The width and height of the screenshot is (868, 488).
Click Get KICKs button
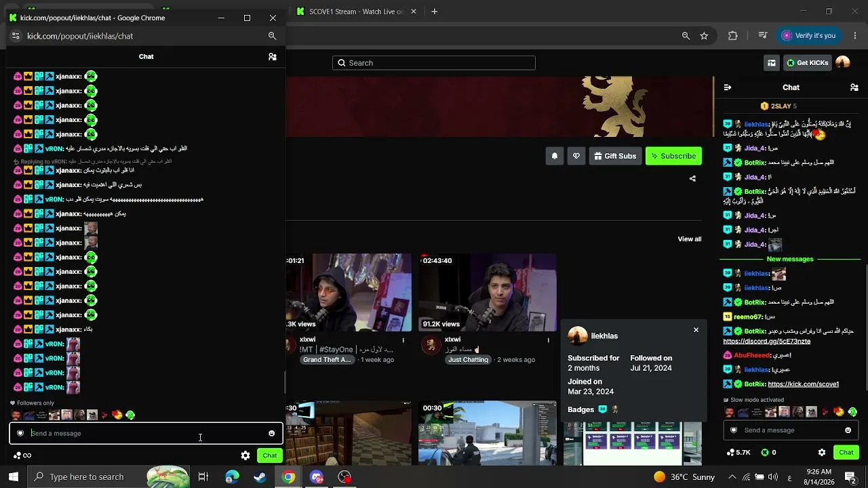[807, 63]
